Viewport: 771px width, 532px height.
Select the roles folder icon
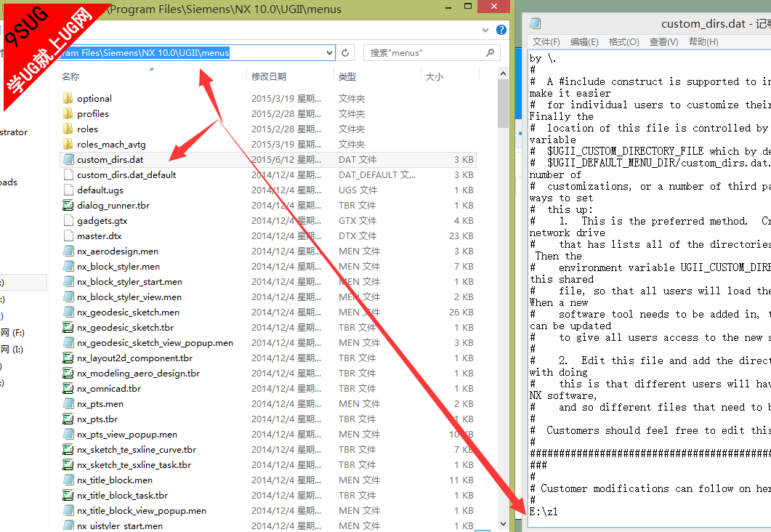[68, 129]
